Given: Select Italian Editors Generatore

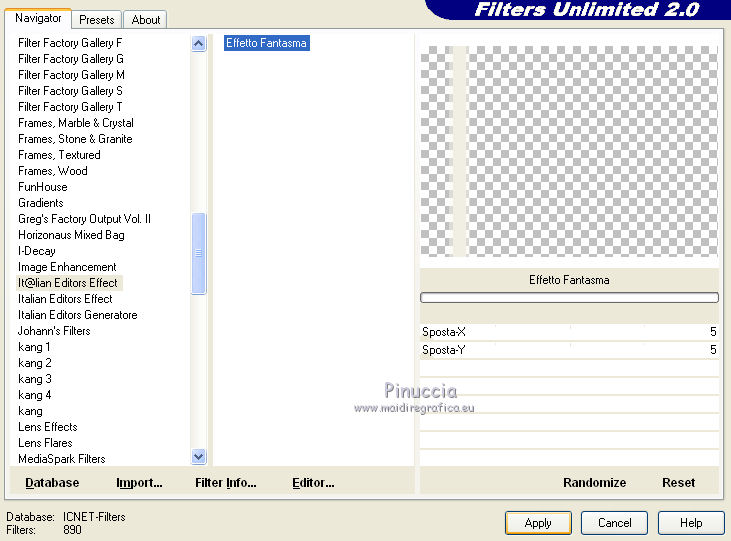Looking at the screenshot, I should [78, 315].
